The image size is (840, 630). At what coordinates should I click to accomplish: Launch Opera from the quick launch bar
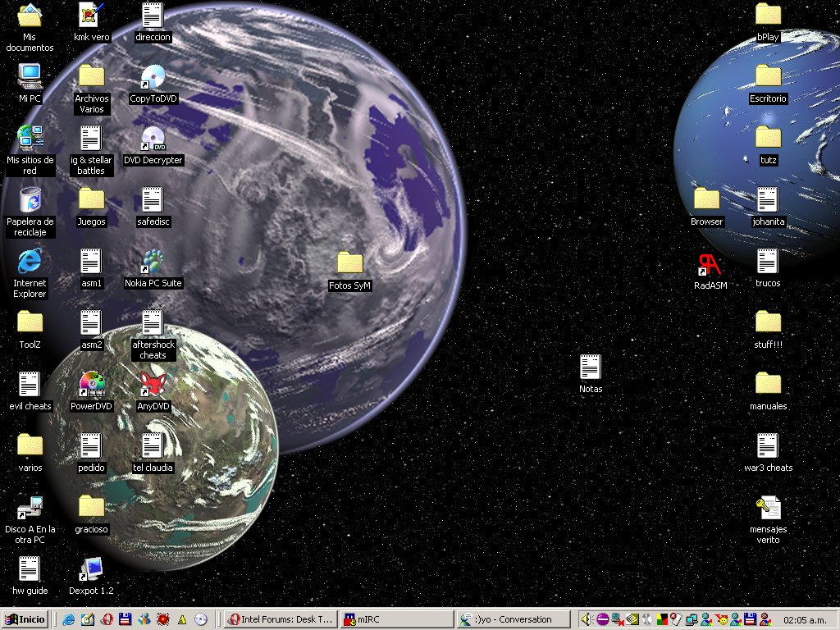pyautogui.click(x=107, y=619)
